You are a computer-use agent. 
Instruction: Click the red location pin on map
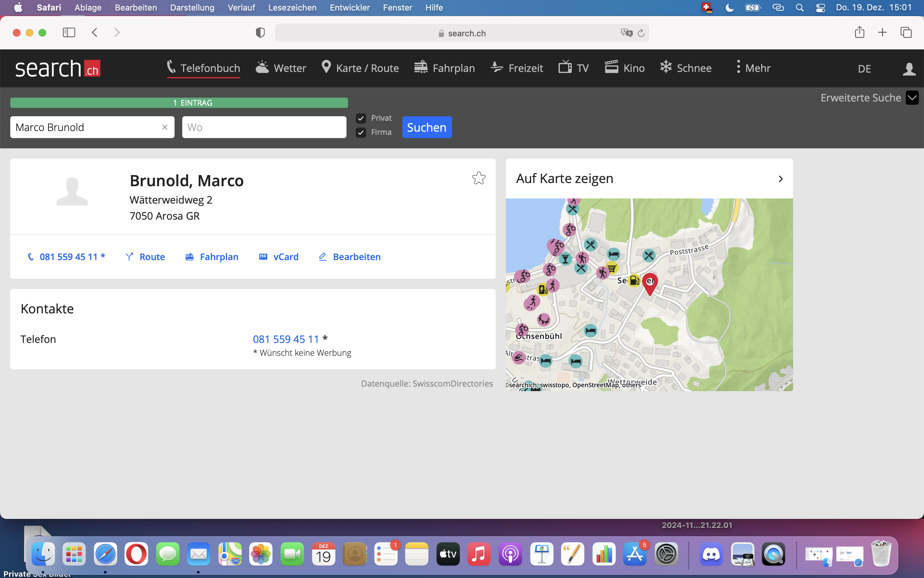click(x=649, y=284)
